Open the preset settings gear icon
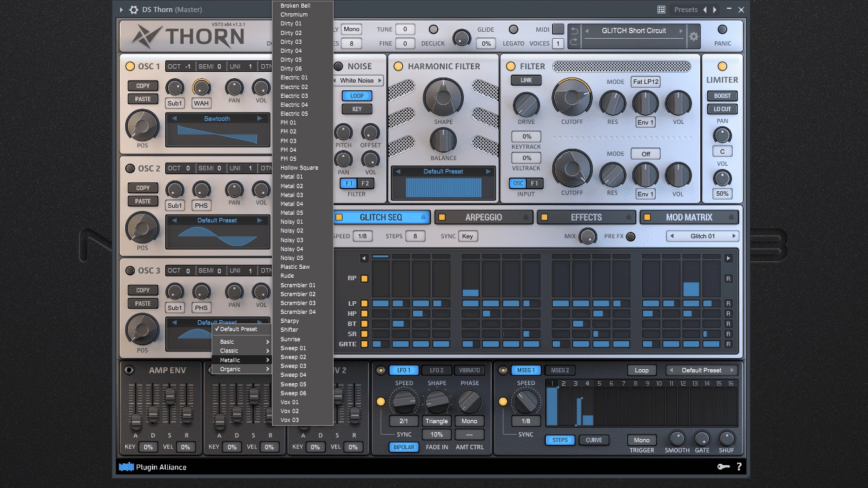 [x=693, y=37]
